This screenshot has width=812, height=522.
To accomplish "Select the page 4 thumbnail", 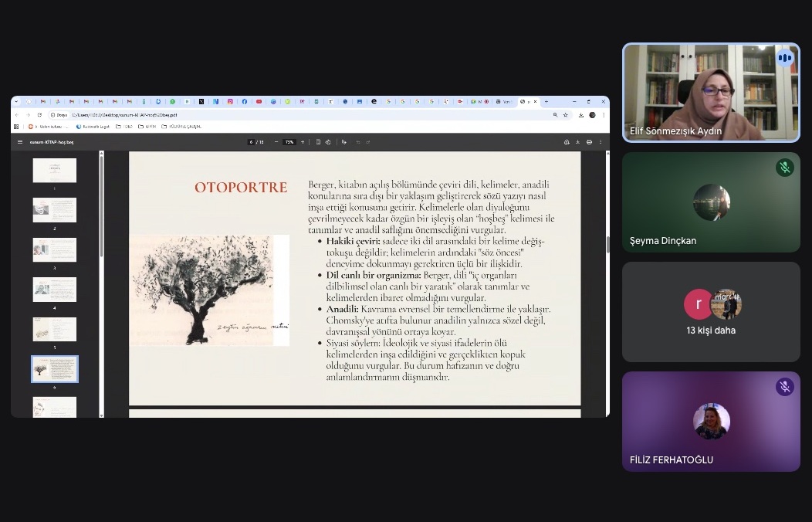I will click(54, 290).
